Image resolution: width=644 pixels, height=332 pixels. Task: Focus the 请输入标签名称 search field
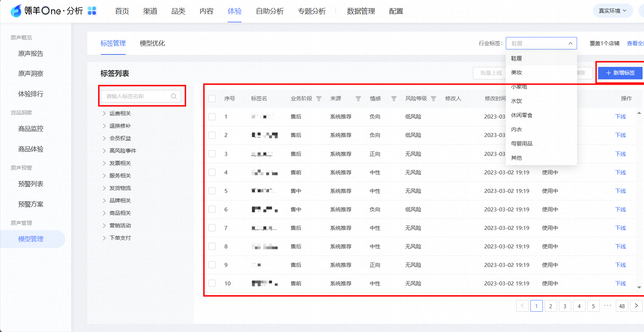141,96
